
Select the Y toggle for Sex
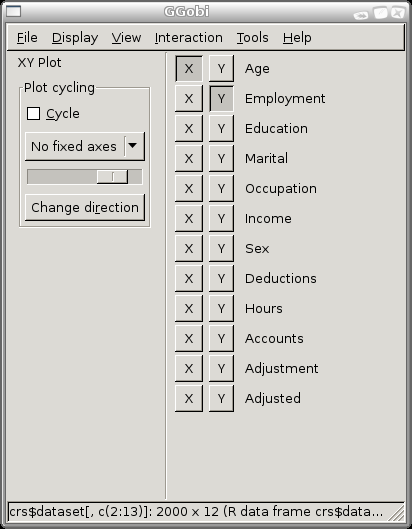tap(221, 249)
